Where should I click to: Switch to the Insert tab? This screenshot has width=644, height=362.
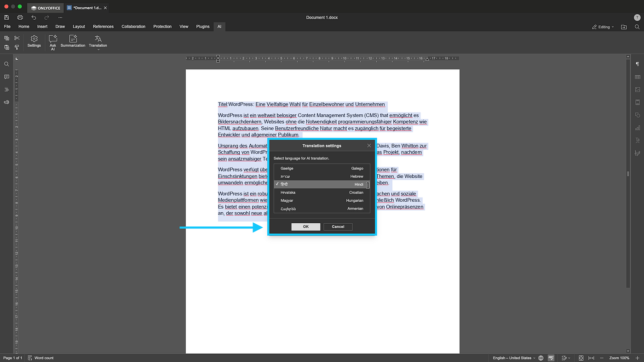42,27
